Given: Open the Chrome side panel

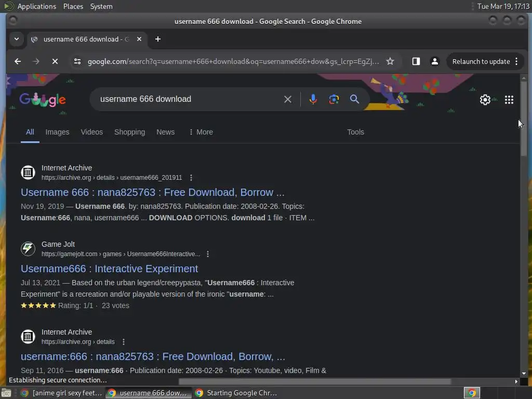Looking at the screenshot, I should (416, 61).
